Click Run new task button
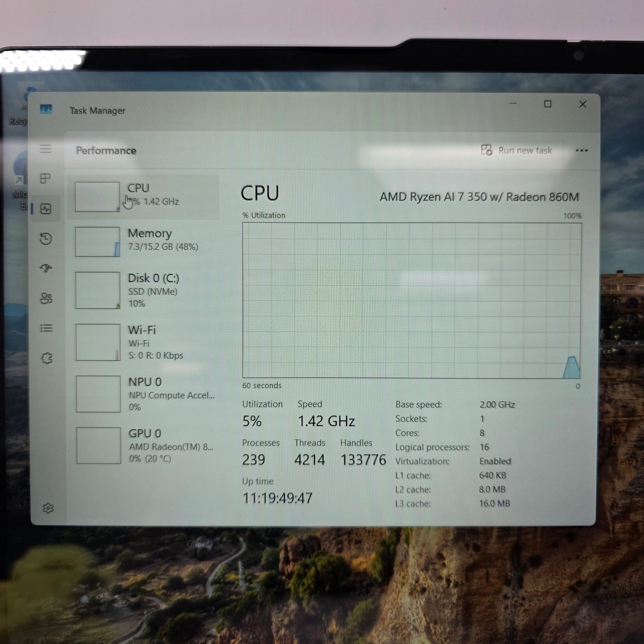 [x=516, y=150]
